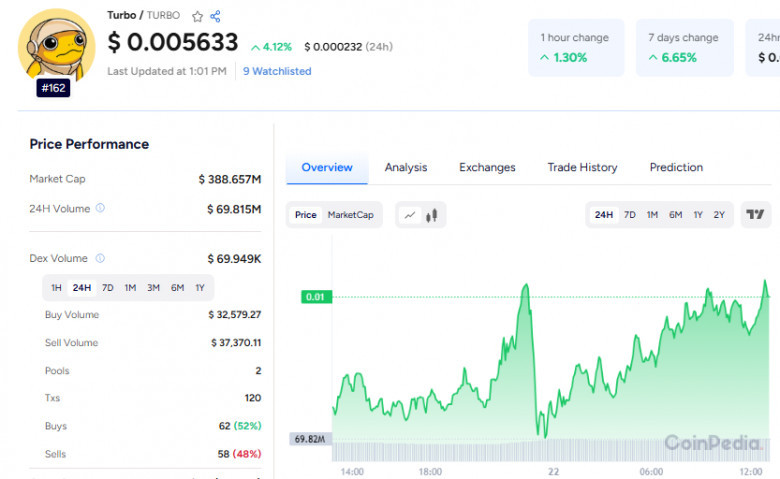This screenshot has height=479, width=780.
Task: Click the Last Updated at 1:01 PM text
Action: (x=167, y=71)
